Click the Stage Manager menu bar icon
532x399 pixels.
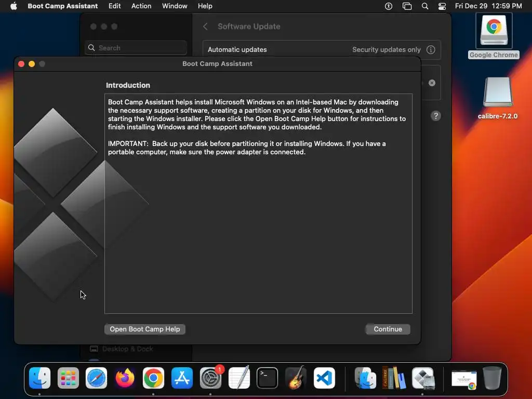(x=407, y=6)
